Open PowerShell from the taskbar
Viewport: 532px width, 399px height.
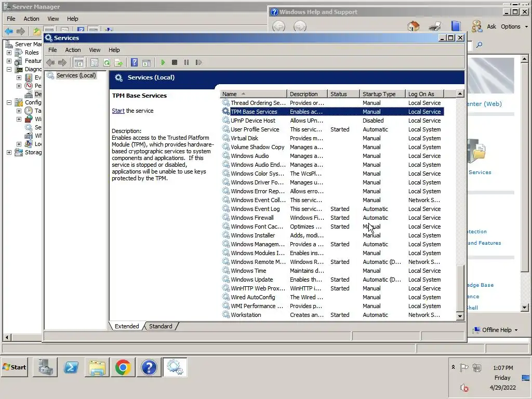click(71, 367)
